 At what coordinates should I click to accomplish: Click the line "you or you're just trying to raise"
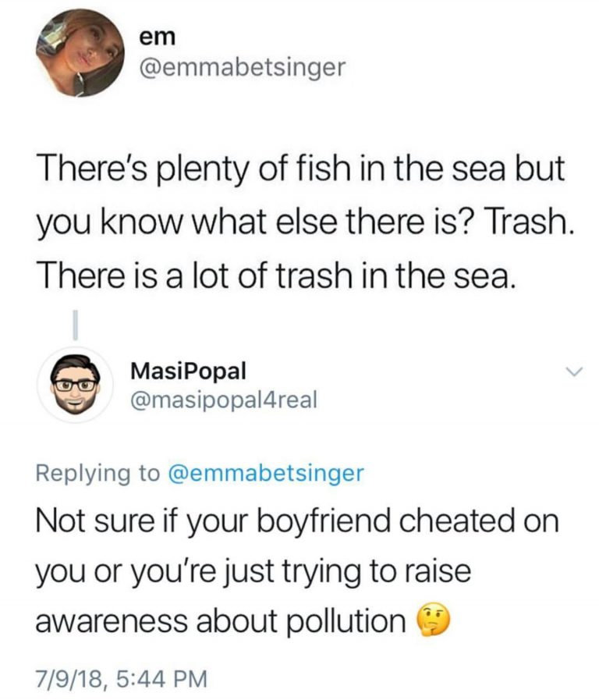pyautogui.click(x=254, y=572)
